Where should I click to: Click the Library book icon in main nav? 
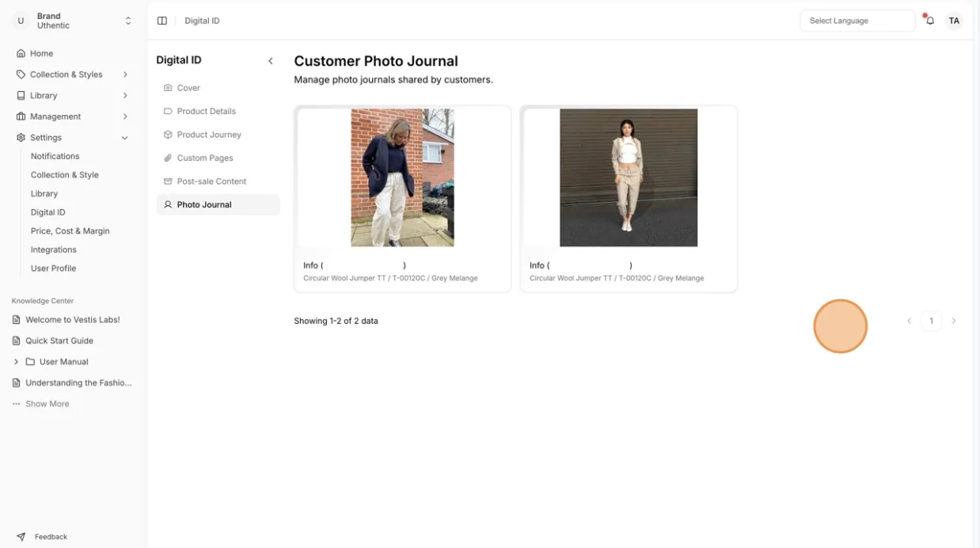[x=21, y=96]
